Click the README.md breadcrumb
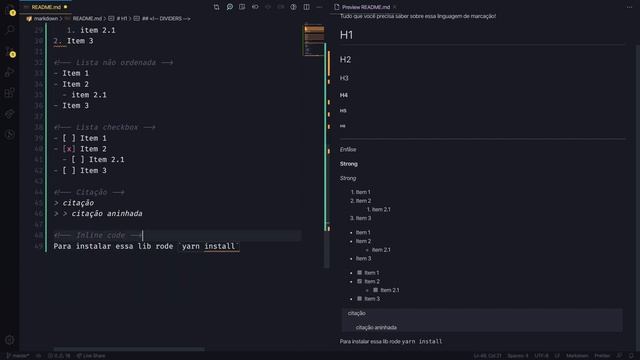The width and height of the screenshot is (640, 360). pos(87,18)
